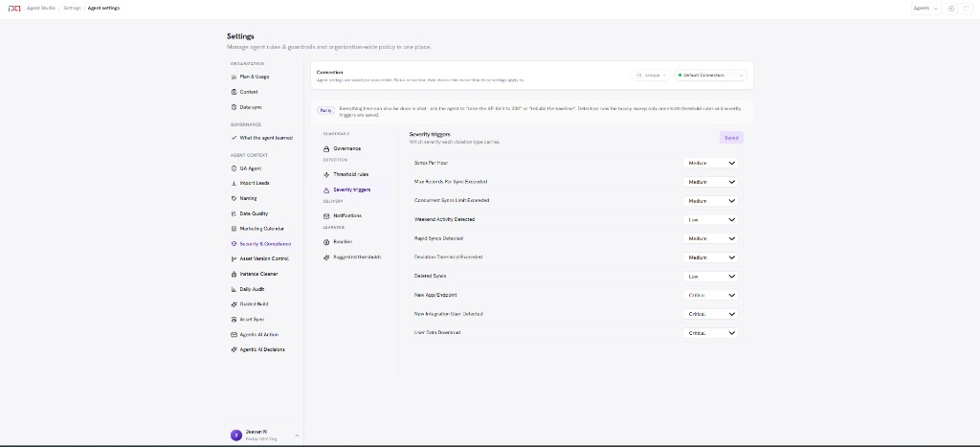Click the Connection card title
Viewport: 980px width, 447px height.
[x=329, y=73]
